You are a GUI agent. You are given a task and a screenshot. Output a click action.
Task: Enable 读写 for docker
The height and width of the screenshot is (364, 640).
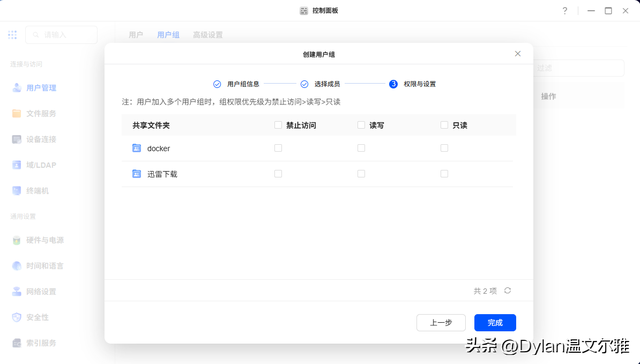point(361,148)
